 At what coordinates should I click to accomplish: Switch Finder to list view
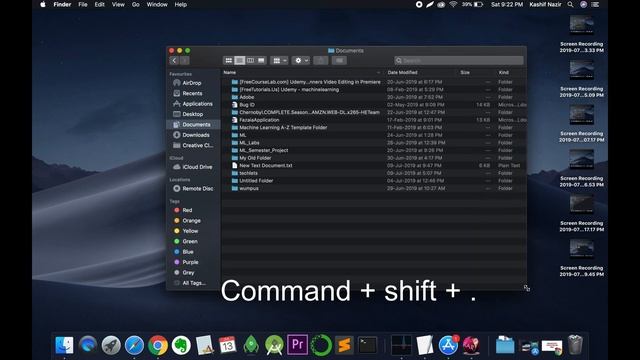[x=240, y=60]
